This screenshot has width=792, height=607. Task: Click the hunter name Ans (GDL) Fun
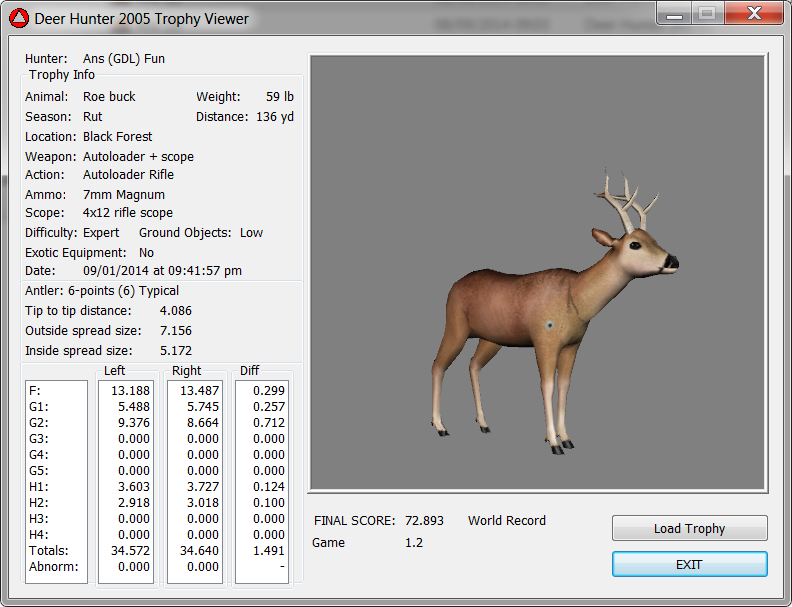coord(124,59)
